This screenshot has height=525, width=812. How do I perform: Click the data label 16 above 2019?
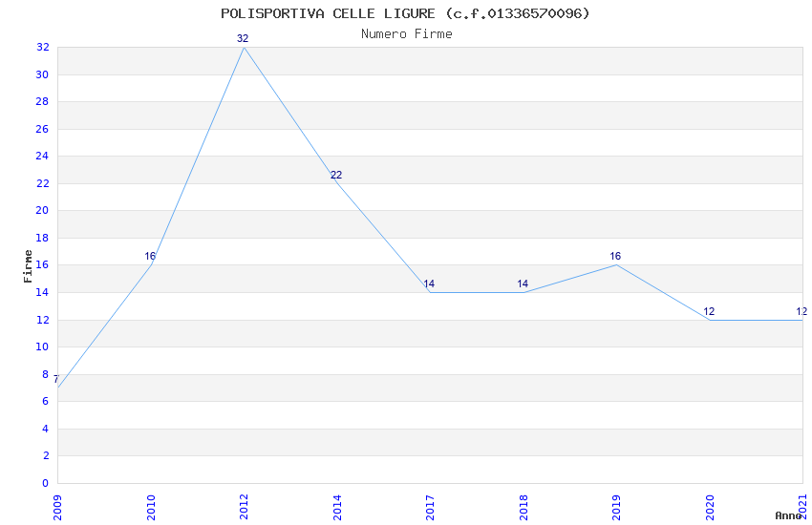(x=615, y=256)
